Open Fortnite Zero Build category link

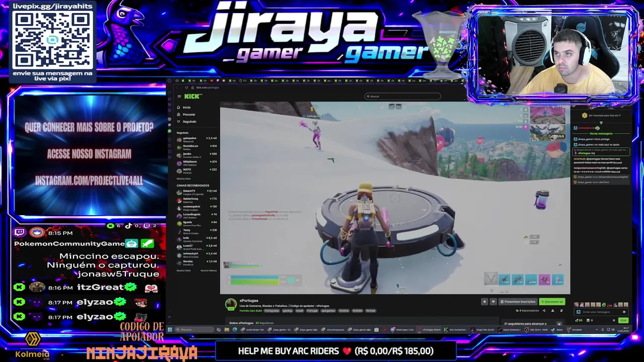tap(251, 311)
